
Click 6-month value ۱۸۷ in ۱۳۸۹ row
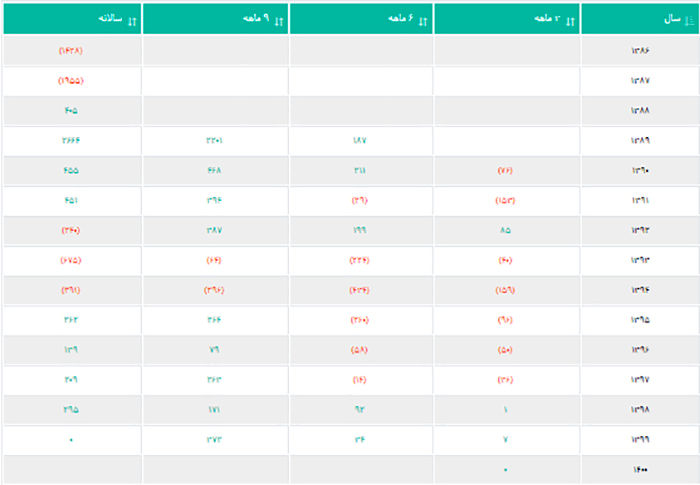tap(359, 140)
